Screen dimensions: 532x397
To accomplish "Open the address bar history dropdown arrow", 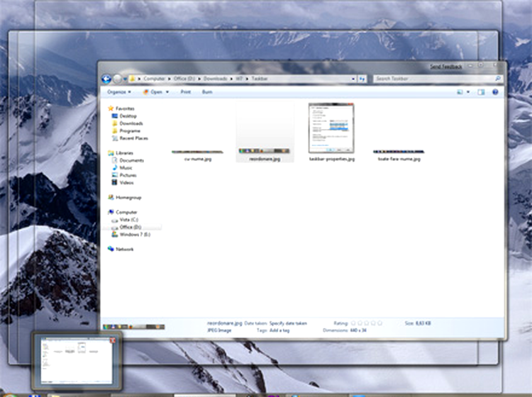I will tap(353, 79).
